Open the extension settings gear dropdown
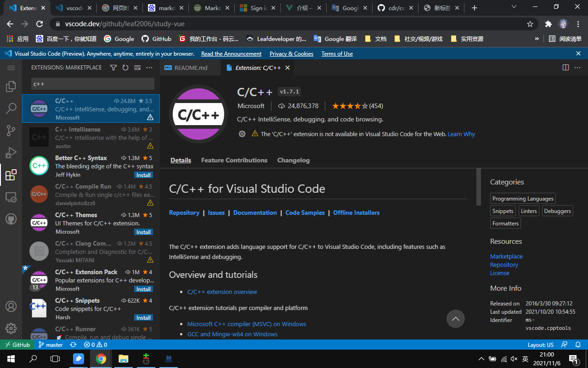 242,134
